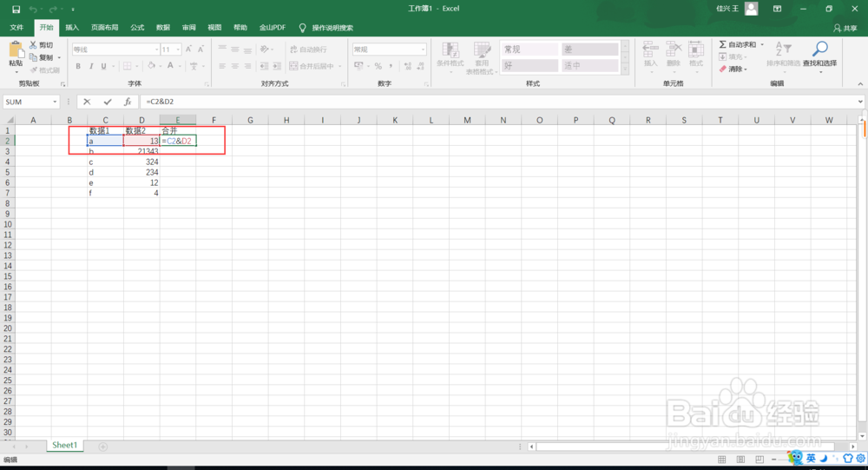The height and width of the screenshot is (470, 868).
Task: Click the increase decimal icon
Action: coord(408,66)
